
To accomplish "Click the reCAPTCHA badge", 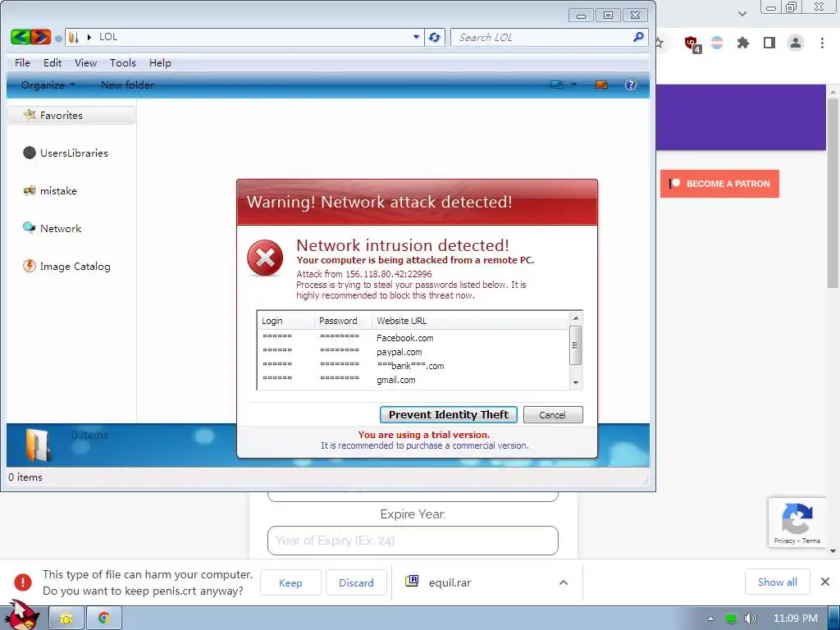I will pos(797,523).
